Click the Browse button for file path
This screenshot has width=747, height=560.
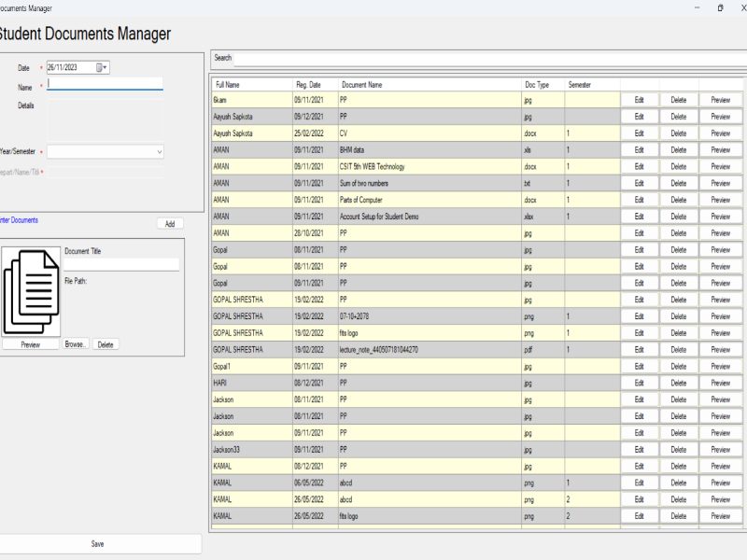coord(76,344)
